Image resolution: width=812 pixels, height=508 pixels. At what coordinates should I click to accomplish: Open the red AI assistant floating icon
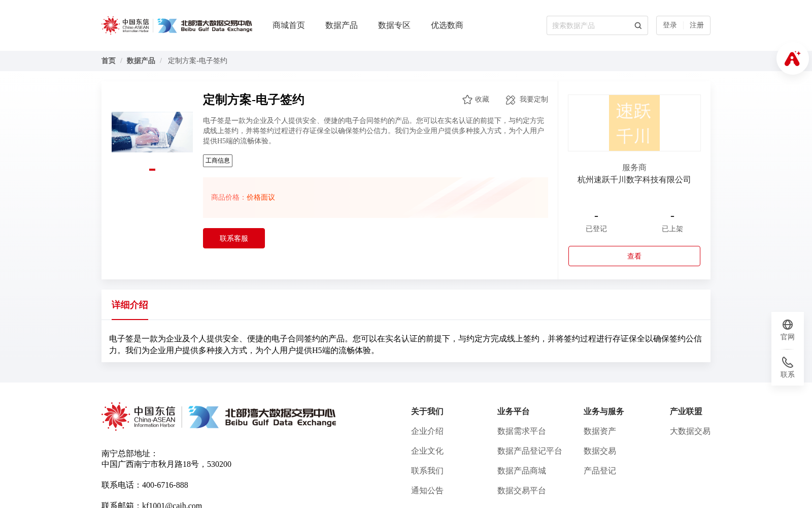(x=792, y=58)
